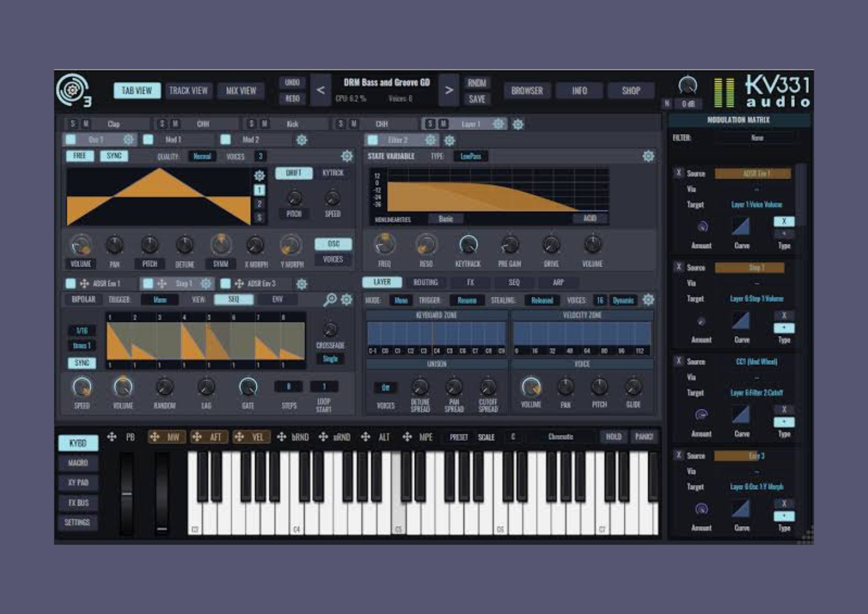This screenshot has width=868, height=614.
Task: Remove ADSR Env 1 modulation slot X
Action: tap(679, 173)
